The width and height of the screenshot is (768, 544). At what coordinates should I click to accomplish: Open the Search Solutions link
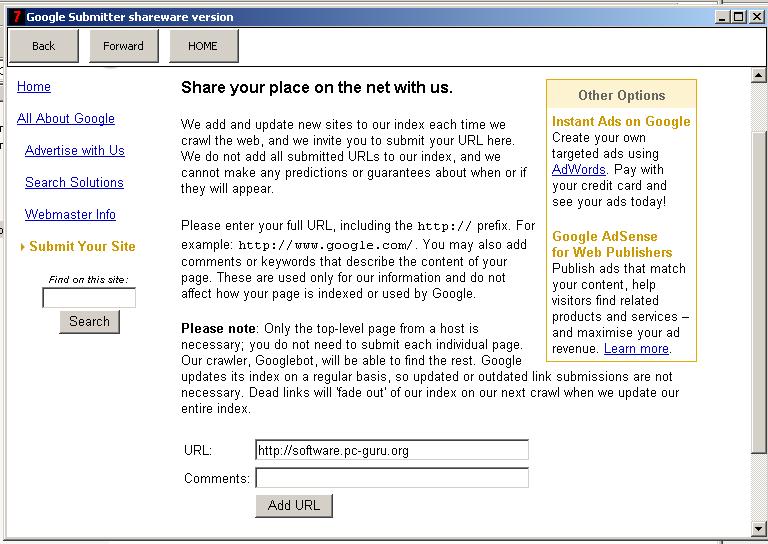pyautogui.click(x=74, y=182)
